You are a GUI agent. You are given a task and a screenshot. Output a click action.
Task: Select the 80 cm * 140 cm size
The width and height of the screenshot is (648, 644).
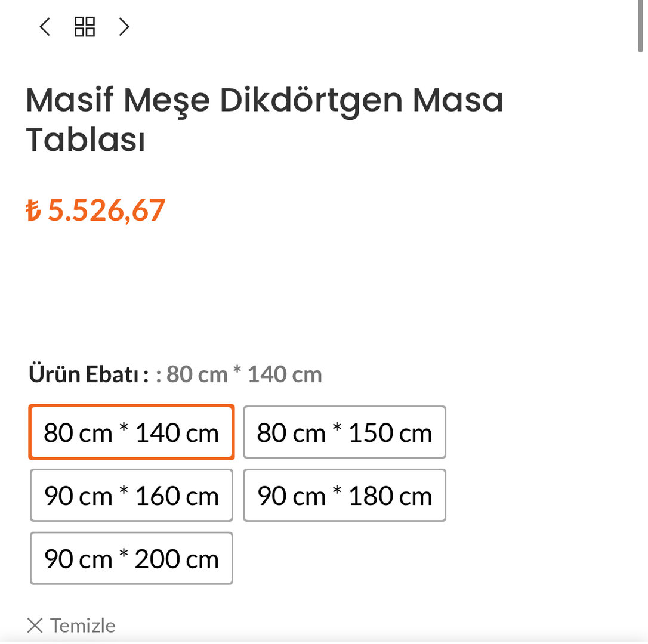[x=131, y=432]
